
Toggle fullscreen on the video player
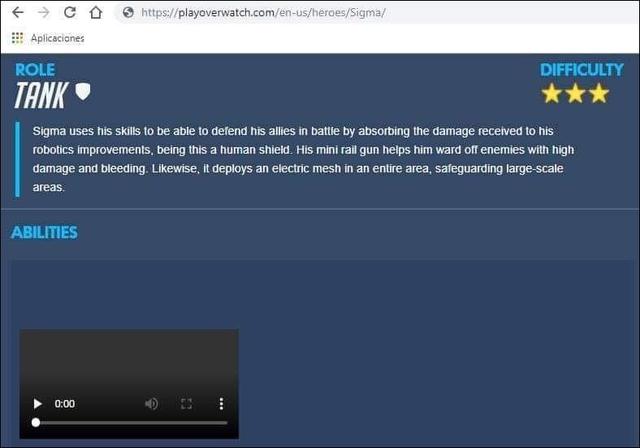pos(187,404)
